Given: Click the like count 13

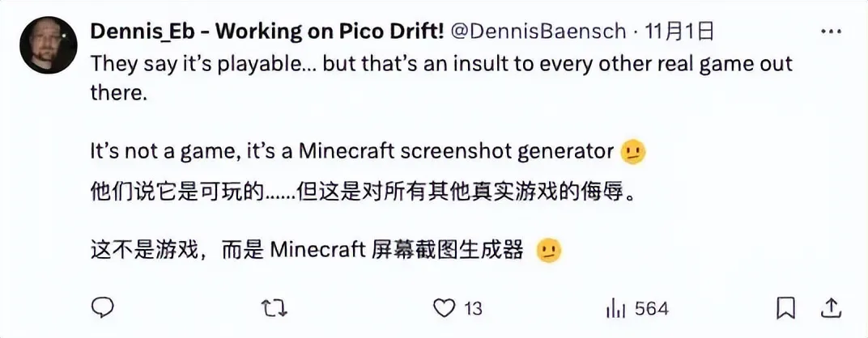Looking at the screenshot, I should [473, 308].
